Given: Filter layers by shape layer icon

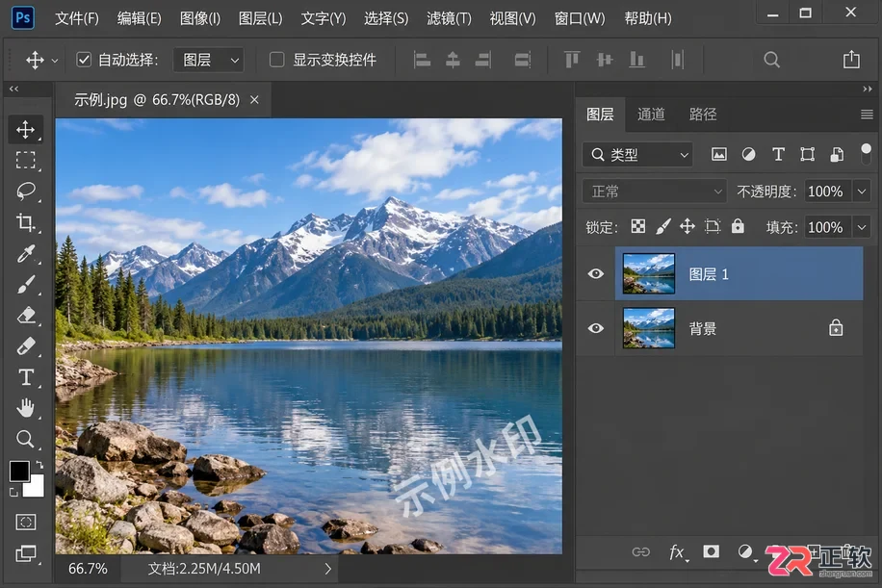Looking at the screenshot, I should [807, 154].
